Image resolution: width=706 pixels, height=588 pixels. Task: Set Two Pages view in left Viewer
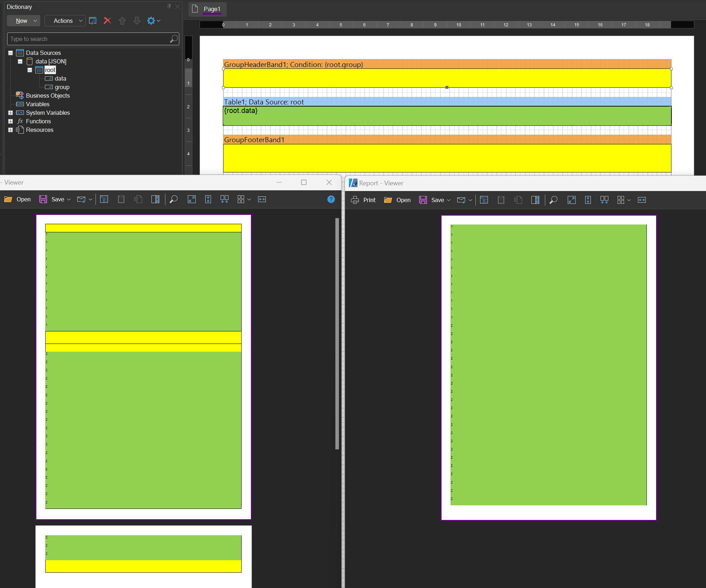[x=225, y=199]
